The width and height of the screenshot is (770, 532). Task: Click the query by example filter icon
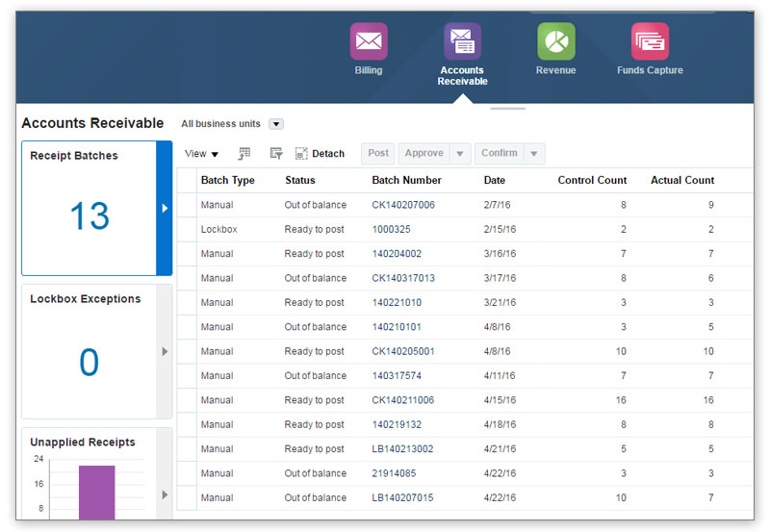(x=276, y=154)
